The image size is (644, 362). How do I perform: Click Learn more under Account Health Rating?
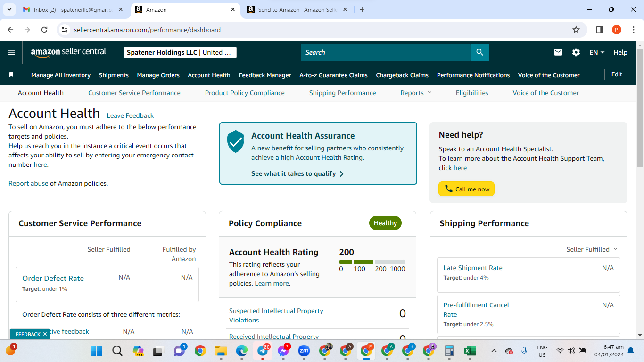coord(272,283)
